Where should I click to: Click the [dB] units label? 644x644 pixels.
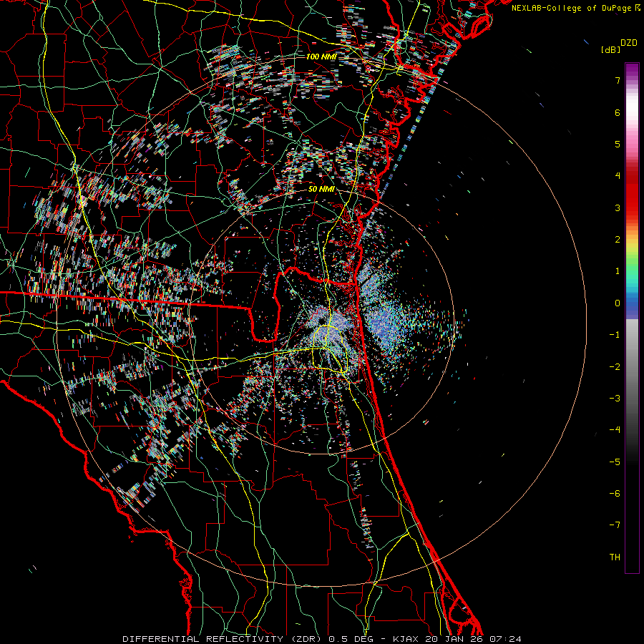point(610,49)
